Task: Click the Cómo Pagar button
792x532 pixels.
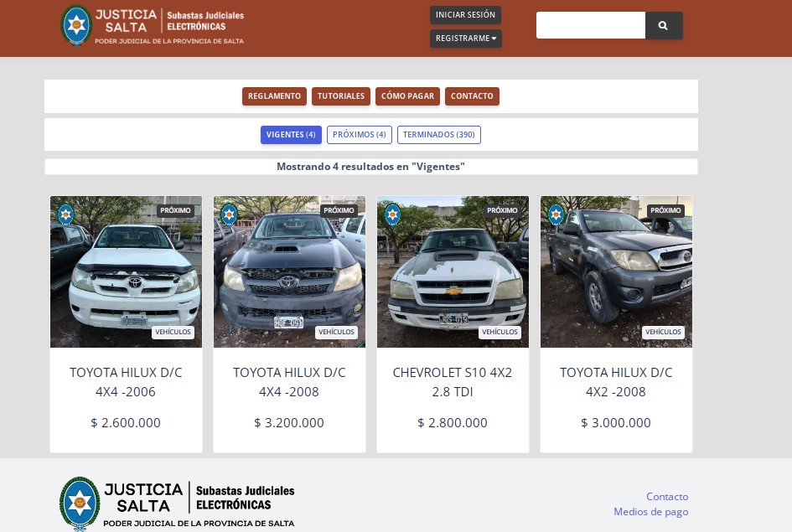Action: click(x=407, y=96)
